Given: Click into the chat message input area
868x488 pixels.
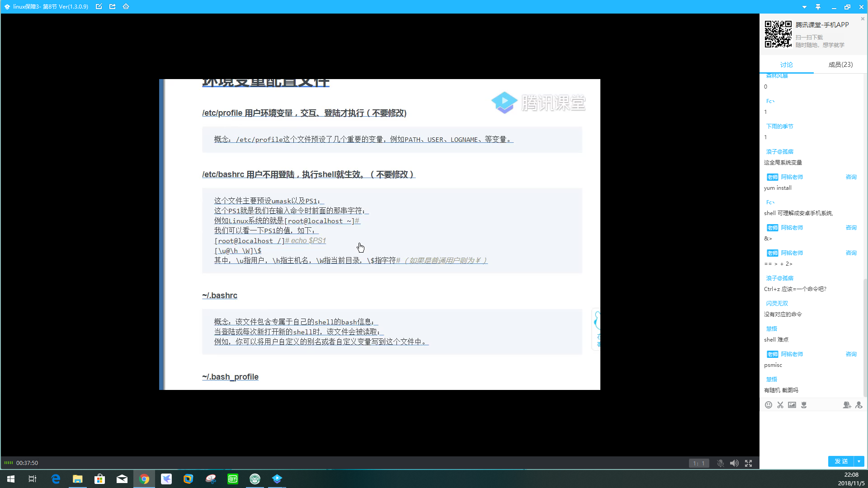Looking at the screenshot, I should pos(813,433).
